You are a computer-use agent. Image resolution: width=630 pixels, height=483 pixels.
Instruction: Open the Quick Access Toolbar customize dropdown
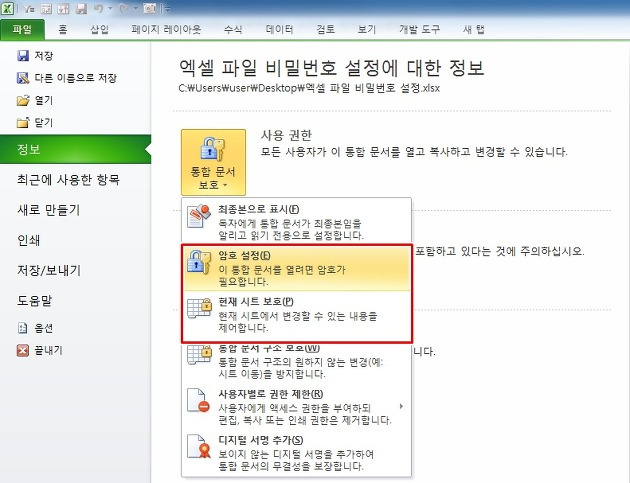(x=168, y=8)
